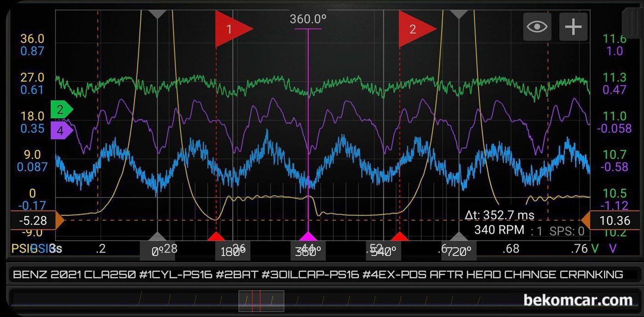Click the 720° phase marker label
The height and width of the screenshot is (317, 644).
(458, 251)
